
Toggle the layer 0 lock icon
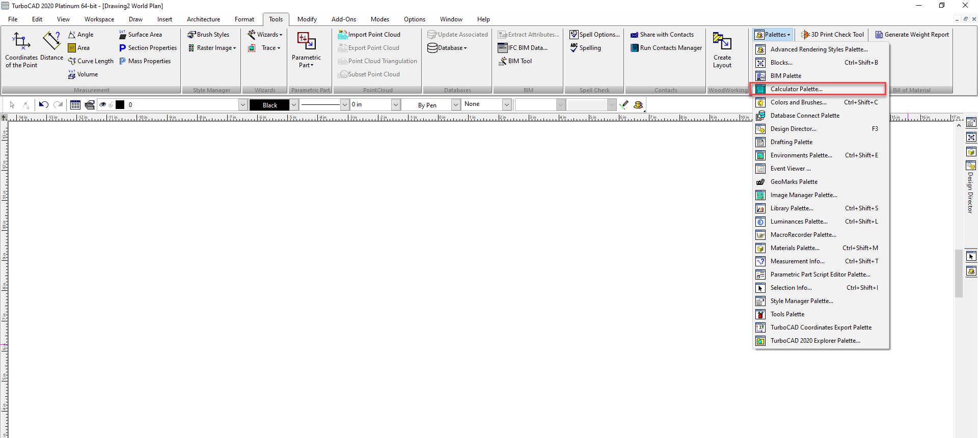point(111,105)
